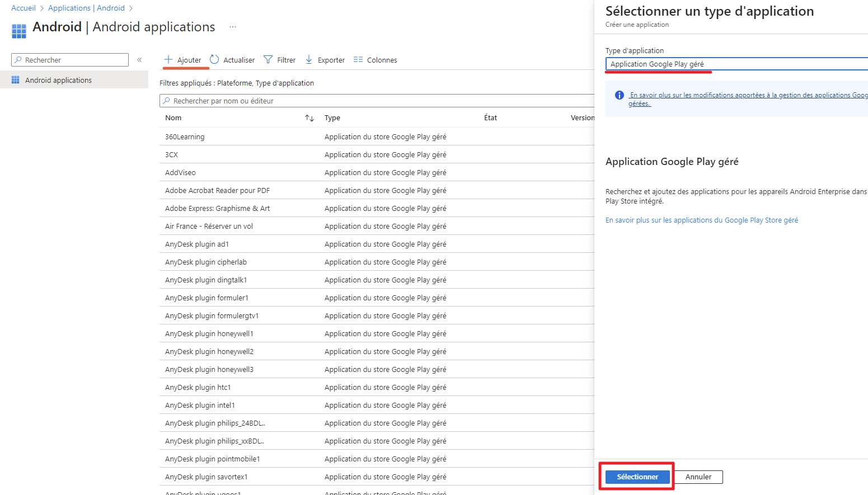The width and height of the screenshot is (868, 495).
Task: Click the Nom column header text
Action: tap(173, 118)
